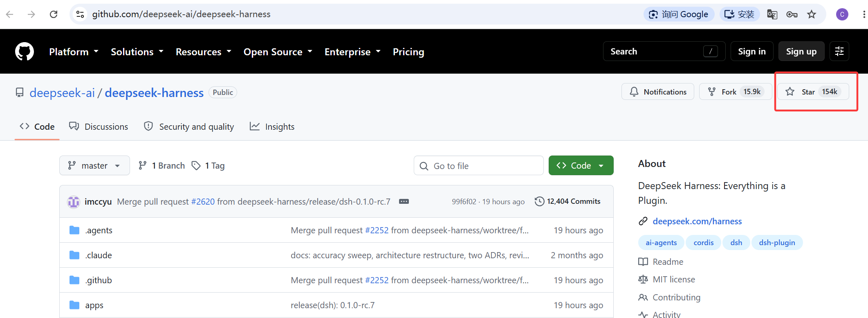The image size is (868, 318).
Task: Open the Insights tab
Action: tap(272, 126)
